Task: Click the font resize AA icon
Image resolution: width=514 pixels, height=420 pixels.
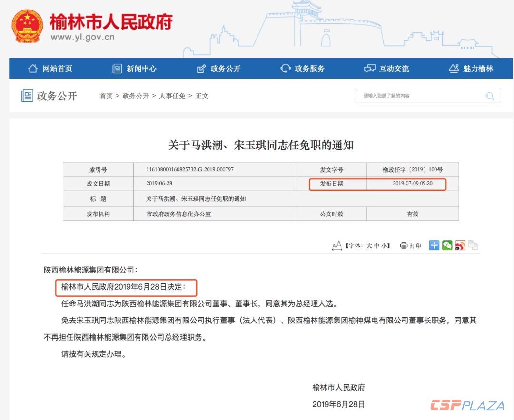Action: (337, 245)
